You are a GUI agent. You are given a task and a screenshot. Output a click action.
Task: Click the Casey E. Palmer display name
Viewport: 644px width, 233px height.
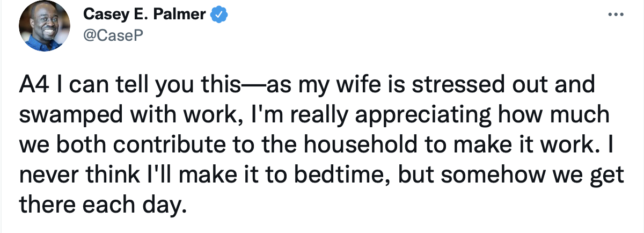(x=145, y=16)
